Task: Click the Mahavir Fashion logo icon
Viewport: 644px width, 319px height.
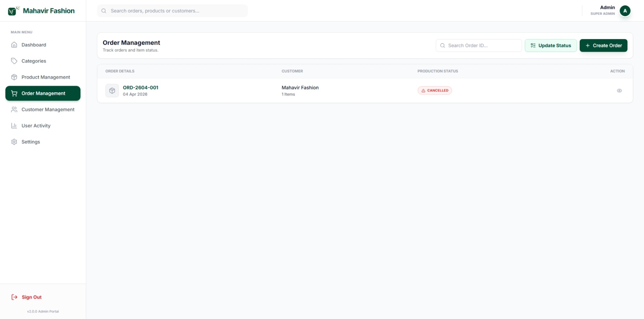Action: click(x=13, y=11)
